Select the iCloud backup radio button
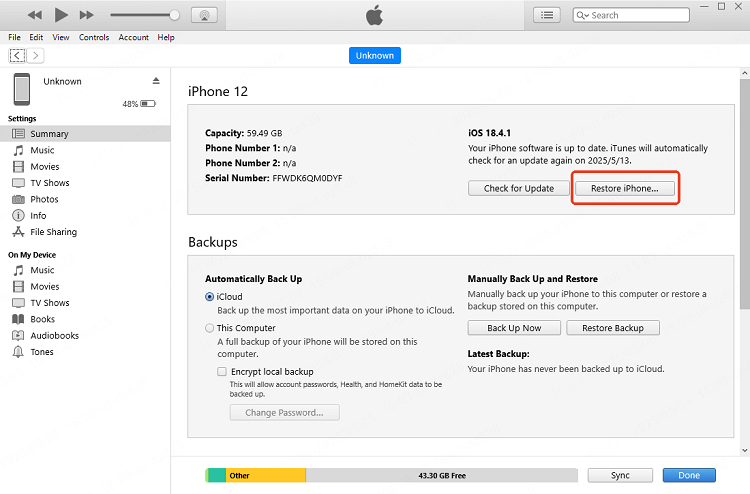750x494 pixels. click(x=209, y=297)
